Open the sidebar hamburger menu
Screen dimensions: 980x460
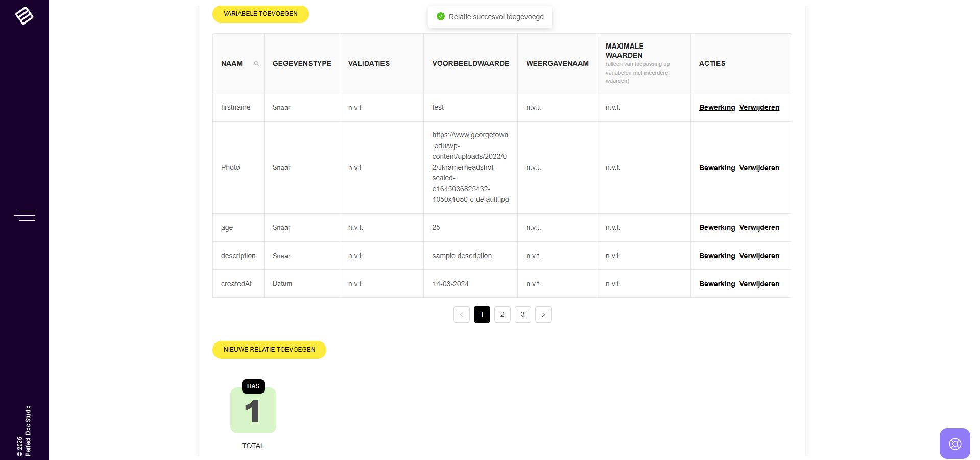pos(25,216)
